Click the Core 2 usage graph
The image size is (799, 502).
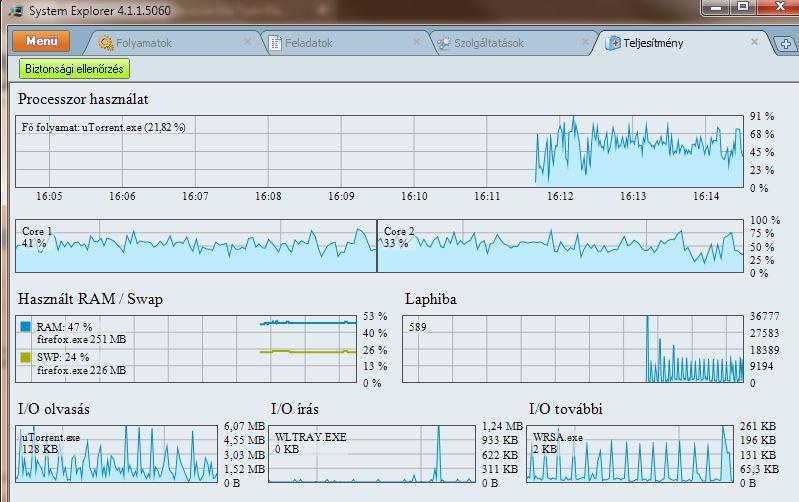(561, 246)
